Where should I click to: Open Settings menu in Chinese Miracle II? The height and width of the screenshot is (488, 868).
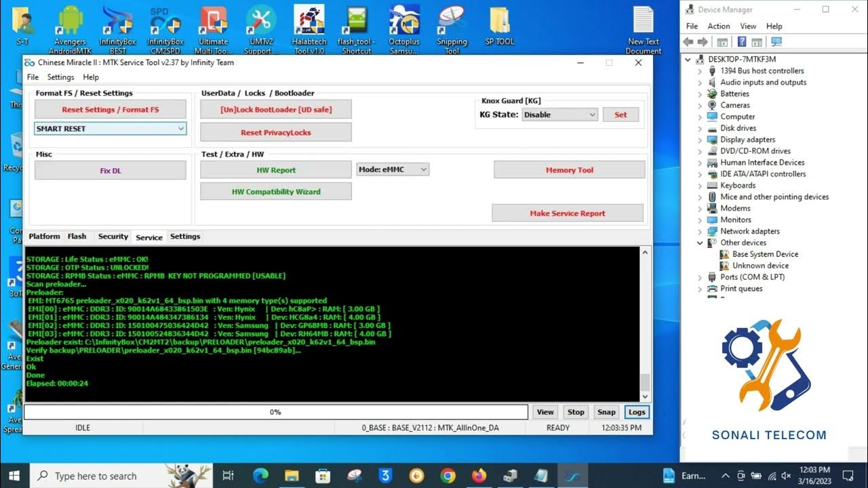(60, 77)
